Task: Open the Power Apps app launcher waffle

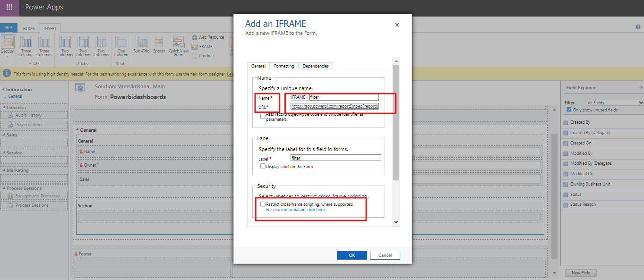Action: (x=9, y=8)
